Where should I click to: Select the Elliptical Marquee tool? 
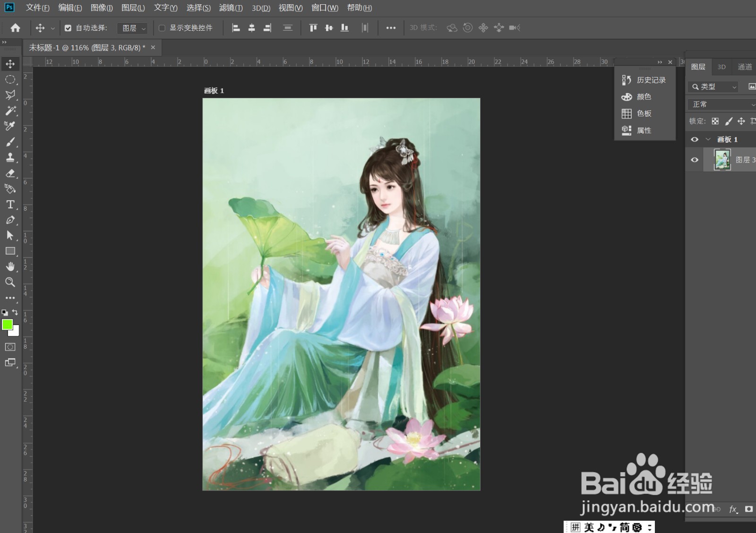click(10, 79)
